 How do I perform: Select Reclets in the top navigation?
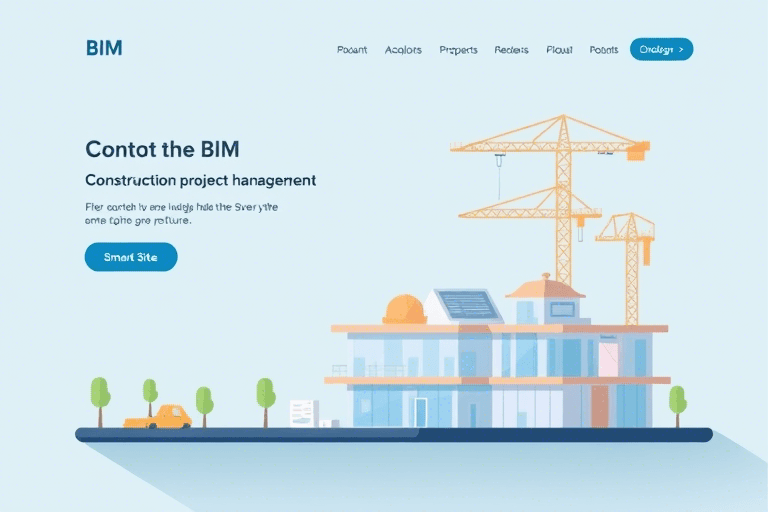click(x=511, y=49)
